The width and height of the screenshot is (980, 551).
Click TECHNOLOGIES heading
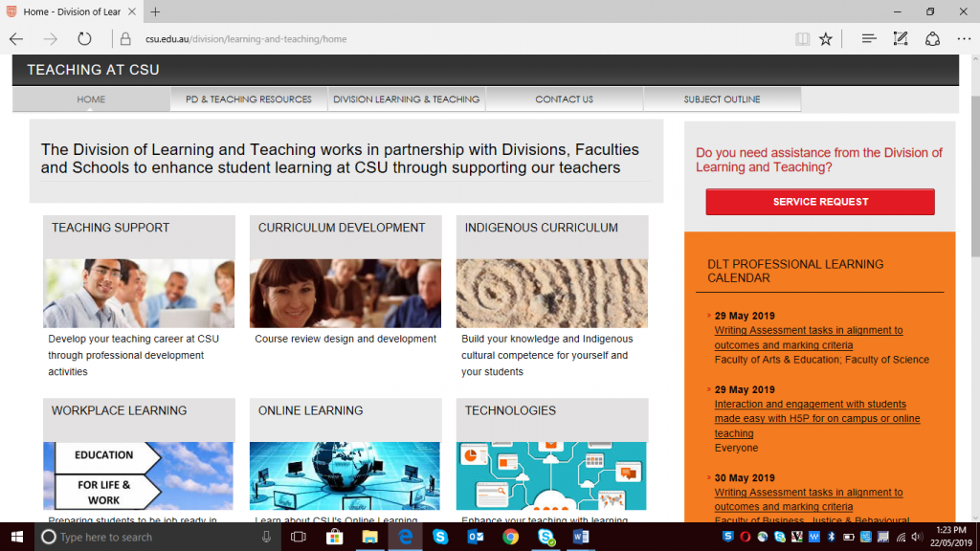tap(510, 410)
